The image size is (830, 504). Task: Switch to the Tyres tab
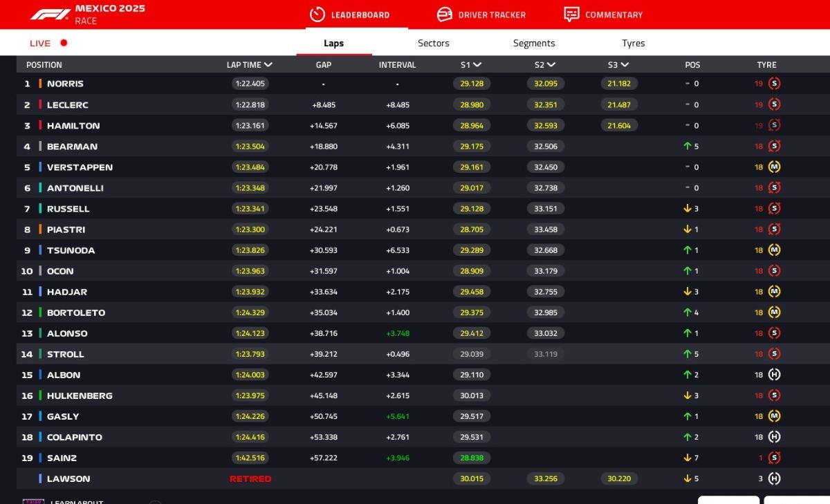coord(633,43)
